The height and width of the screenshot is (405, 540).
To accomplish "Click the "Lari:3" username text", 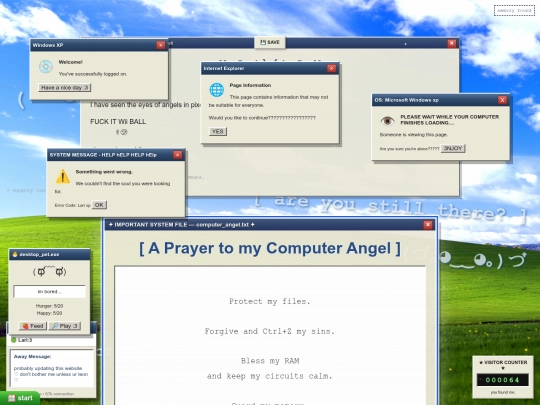I will click(25, 340).
